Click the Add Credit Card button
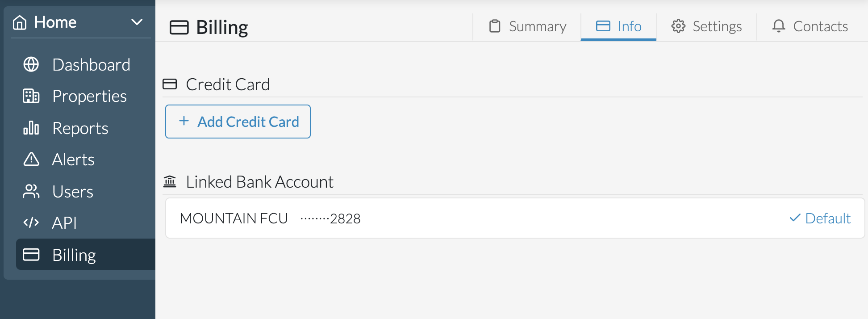The height and width of the screenshot is (319, 868). point(238,121)
